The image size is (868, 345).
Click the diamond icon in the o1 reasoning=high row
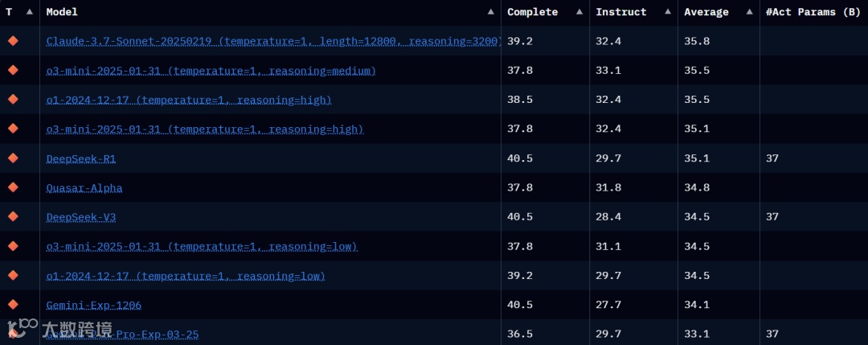tap(14, 99)
